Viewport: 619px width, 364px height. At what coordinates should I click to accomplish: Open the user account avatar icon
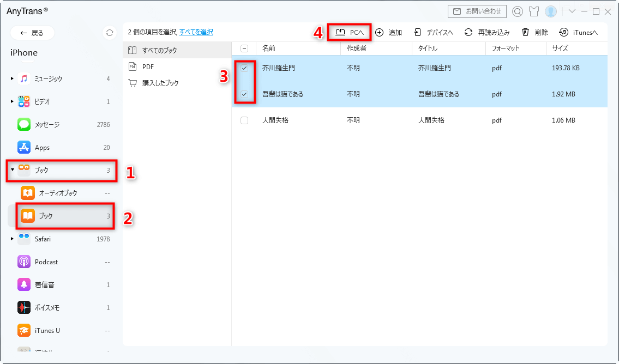pyautogui.click(x=551, y=11)
